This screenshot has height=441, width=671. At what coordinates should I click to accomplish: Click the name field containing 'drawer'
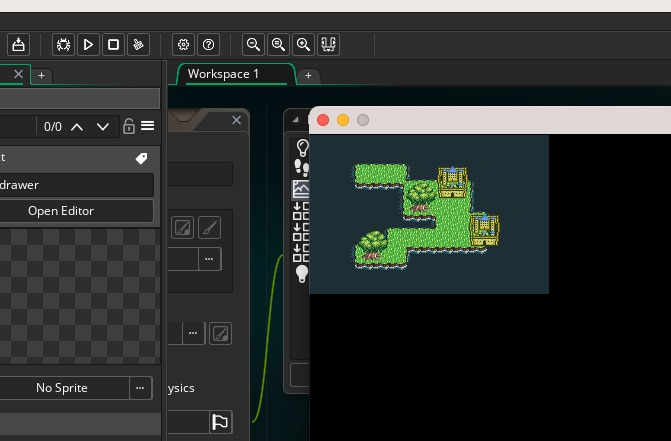coord(76,185)
